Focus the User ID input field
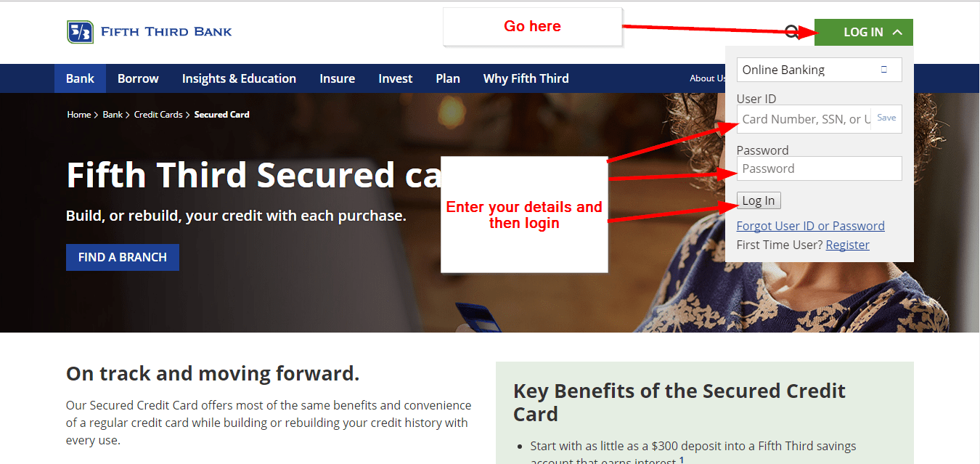The image size is (980, 464). 804,119
